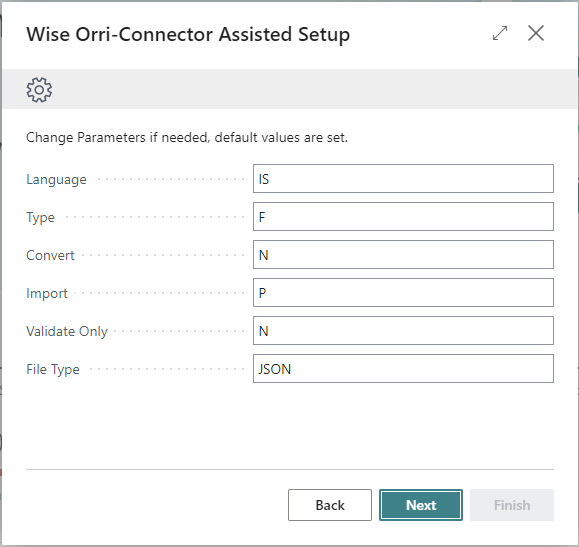Focus the Validate Only field showing N
The height and width of the screenshot is (547, 579).
pos(403,331)
